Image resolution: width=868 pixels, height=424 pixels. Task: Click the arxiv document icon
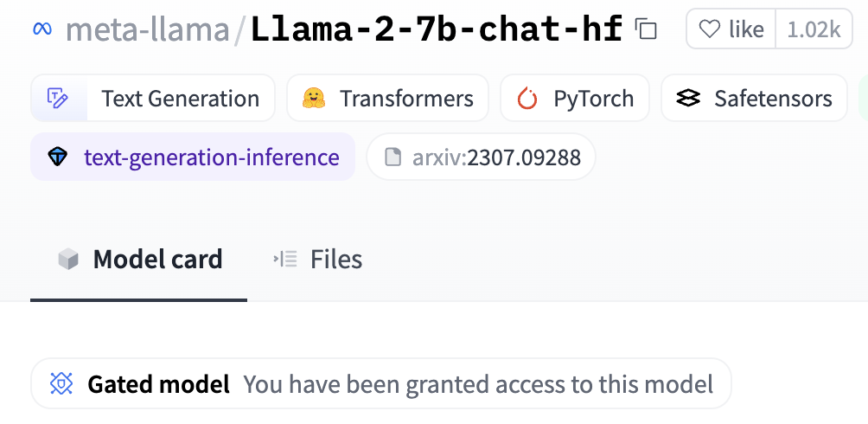point(393,157)
